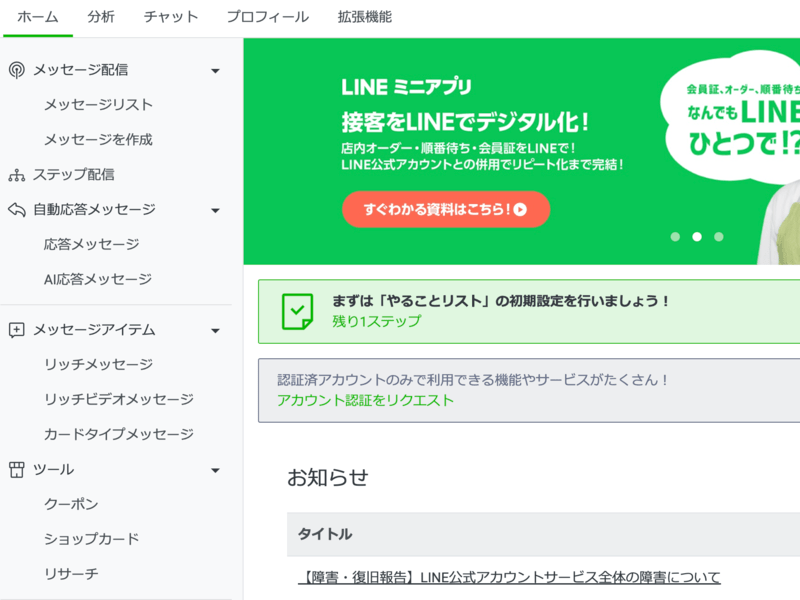Screen dimensions: 800x600
Task: Collapse the メッセージ配信 section arrow
Action: tap(215, 71)
